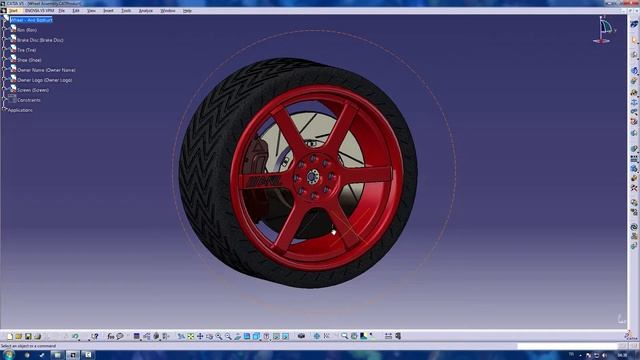
Task: Click the Zoom Out magnifier icon
Action: point(228,336)
